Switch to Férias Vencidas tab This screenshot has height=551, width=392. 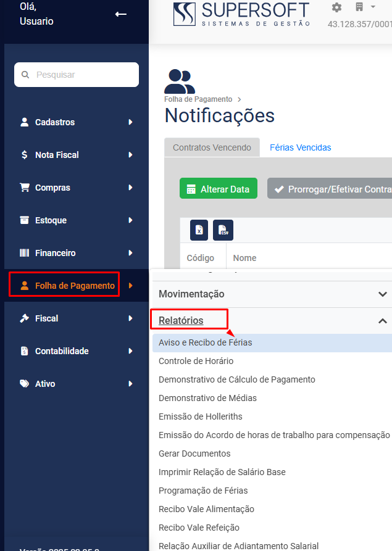(x=300, y=147)
